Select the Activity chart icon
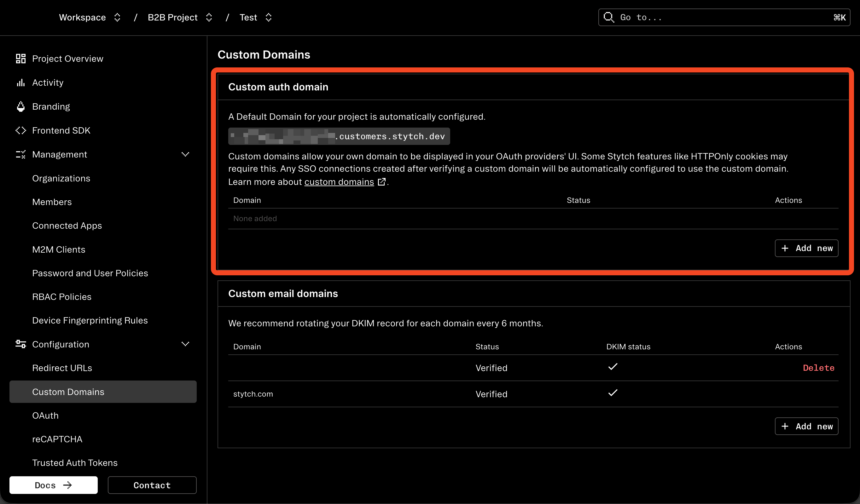 [x=20, y=82]
